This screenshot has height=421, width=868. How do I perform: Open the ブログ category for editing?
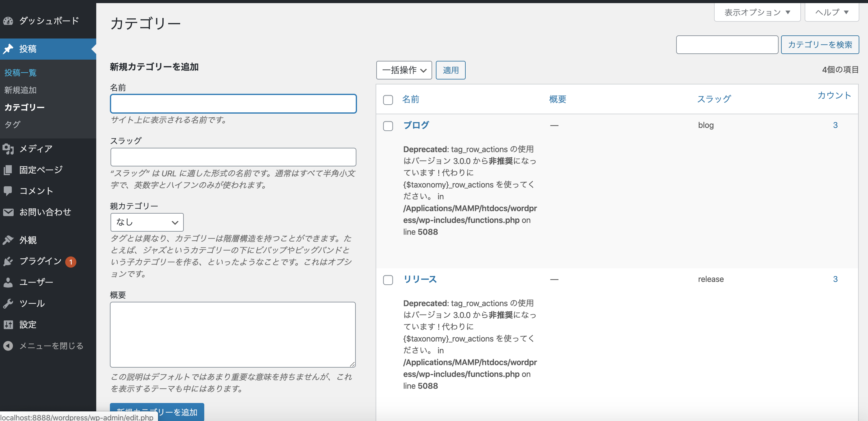[416, 125]
